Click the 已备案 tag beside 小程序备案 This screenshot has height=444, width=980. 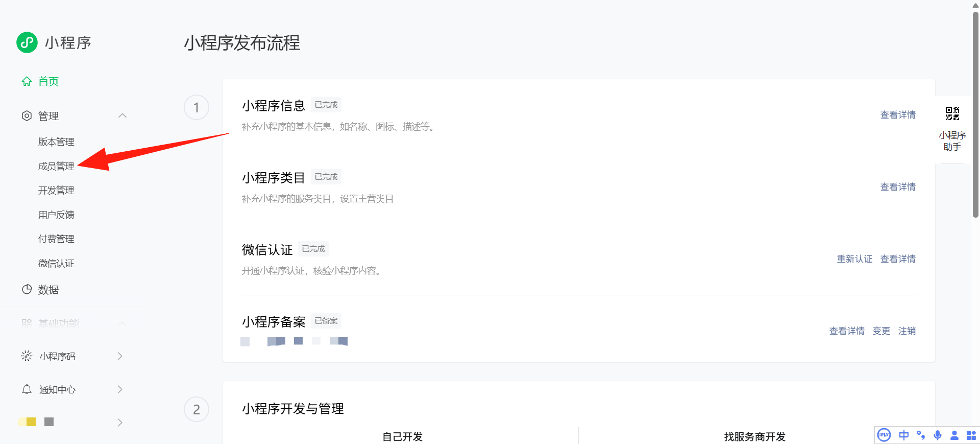326,321
